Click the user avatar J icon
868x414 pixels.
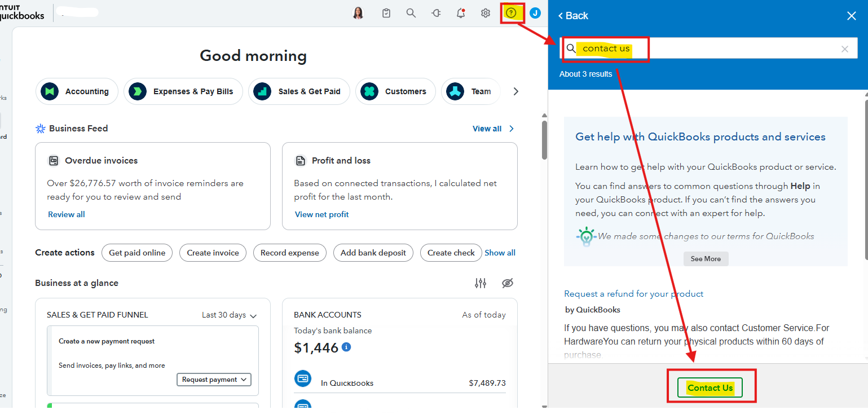point(535,13)
